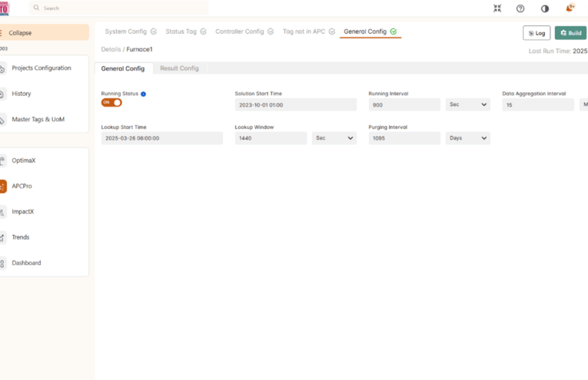Image resolution: width=588 pixels, height=380 pixels.
Task: Open Trends from sidebar
Action: tap(21, 237)
